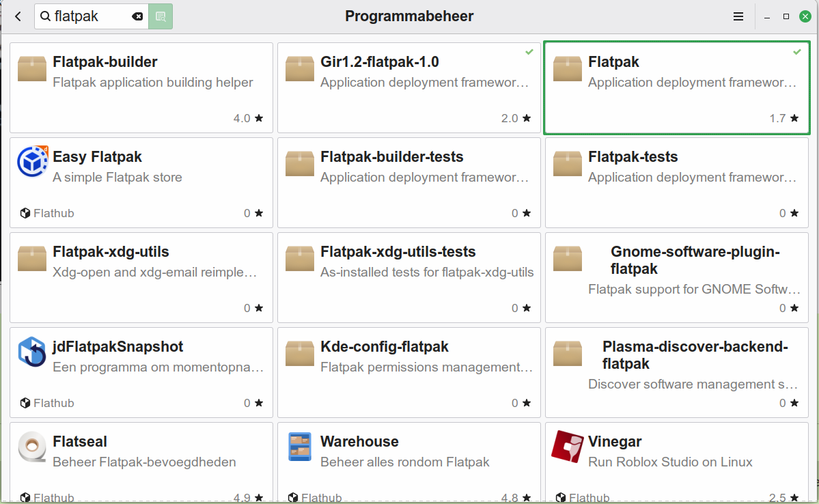Image resolution: width=819 pixels, height=504 pixels.
Task: Select the Flatpak-xdg-utils-tests title
Action: 398,252
